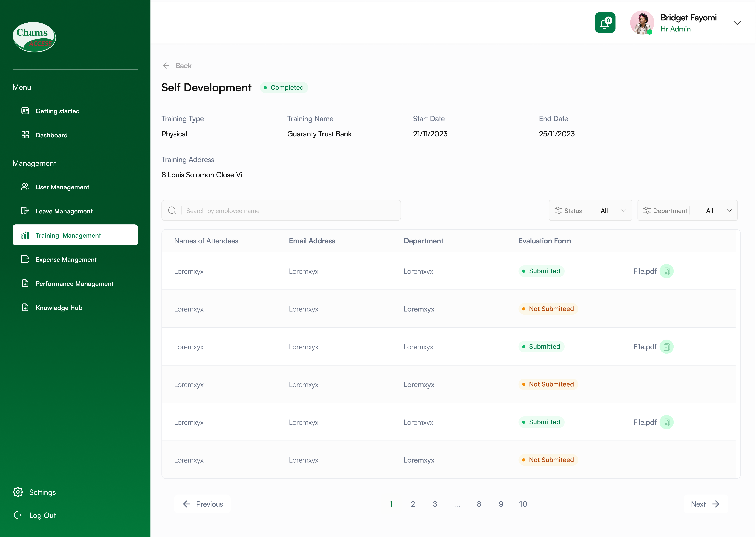The image size is (756, 537).
Task: Click the Expense Management wallet icon
Action: (x=25, y=259)
